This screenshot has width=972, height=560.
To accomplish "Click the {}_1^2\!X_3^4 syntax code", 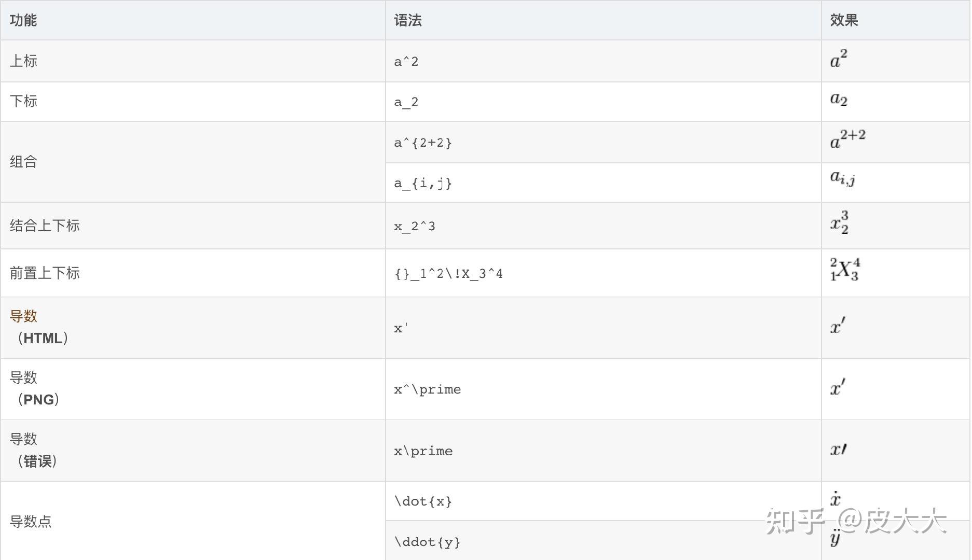I will [x=448, y=273].
